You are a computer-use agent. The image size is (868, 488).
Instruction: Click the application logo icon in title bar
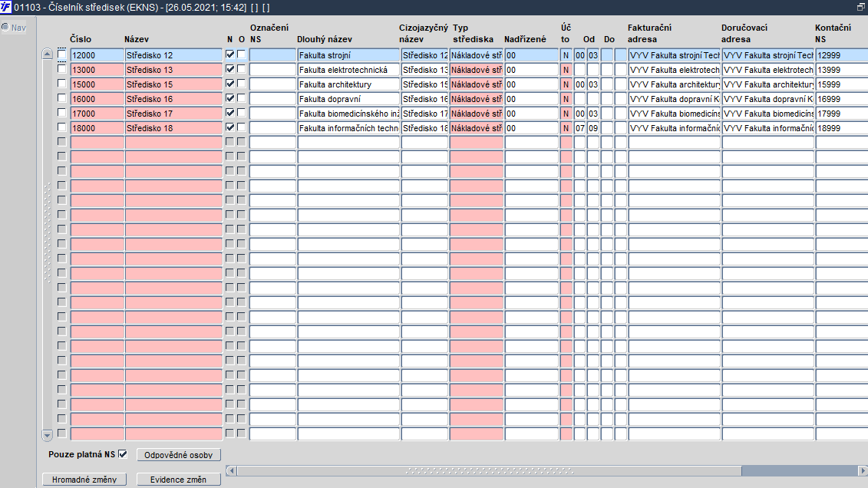coord(5,7)
